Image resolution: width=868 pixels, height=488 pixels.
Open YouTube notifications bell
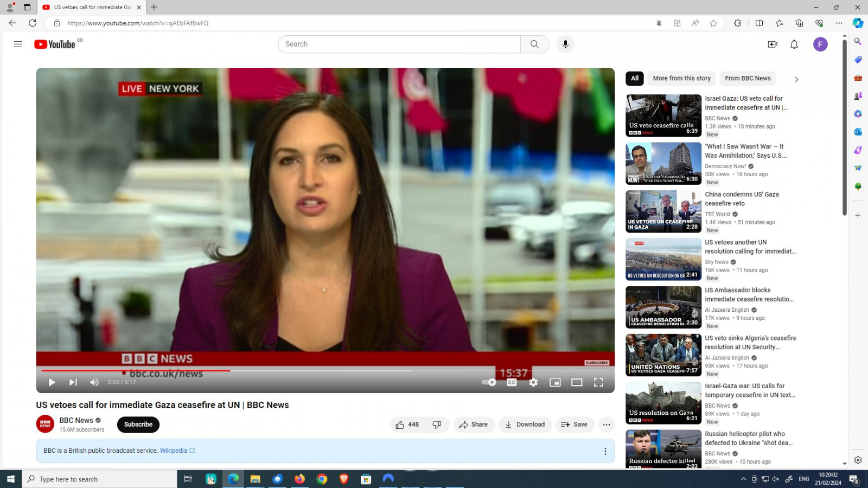(x=794, y=44)
